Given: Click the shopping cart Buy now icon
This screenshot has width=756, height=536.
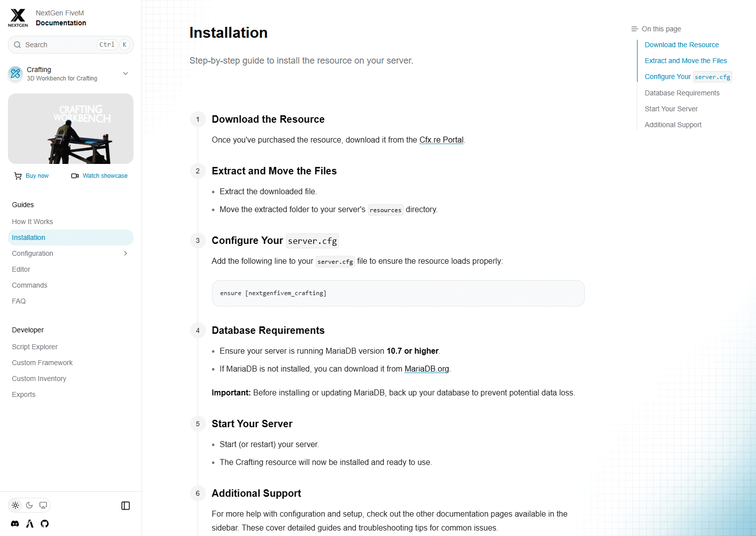Looking at the screenshot, I should coord(18,176).
